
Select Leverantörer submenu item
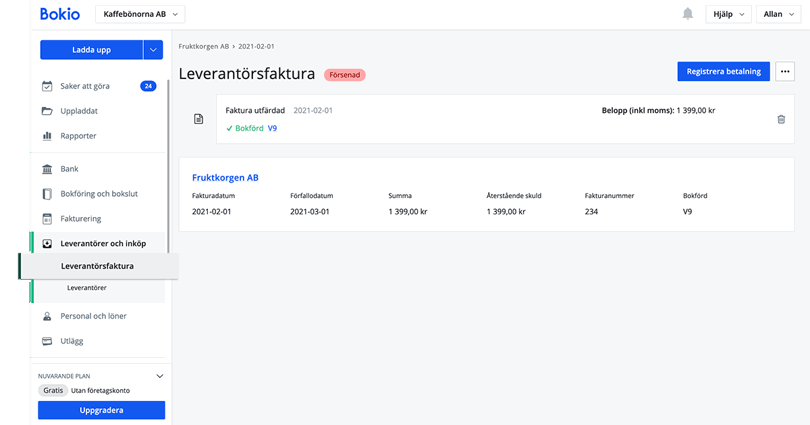point(87,288)
